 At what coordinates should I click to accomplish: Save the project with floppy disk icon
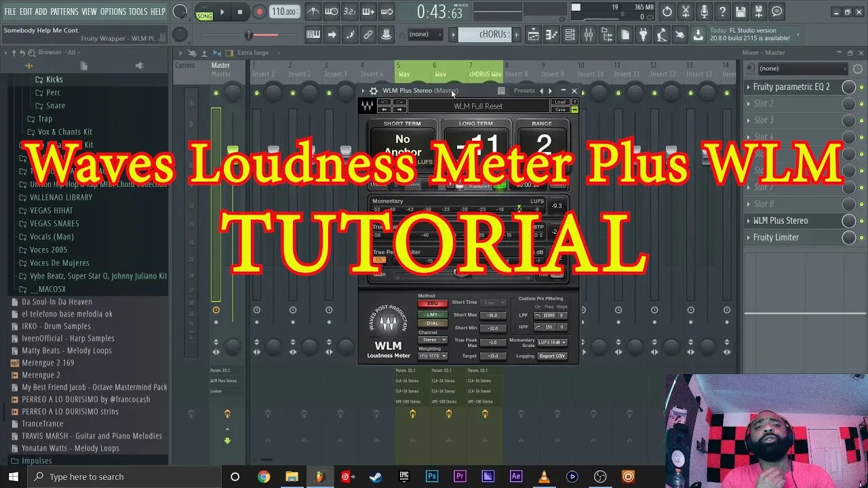(741, 12)
